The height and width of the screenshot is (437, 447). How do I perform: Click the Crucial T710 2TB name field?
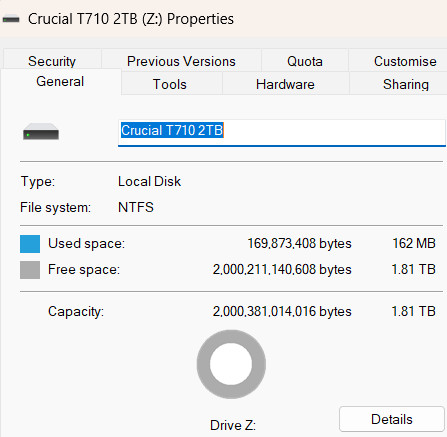282,132
